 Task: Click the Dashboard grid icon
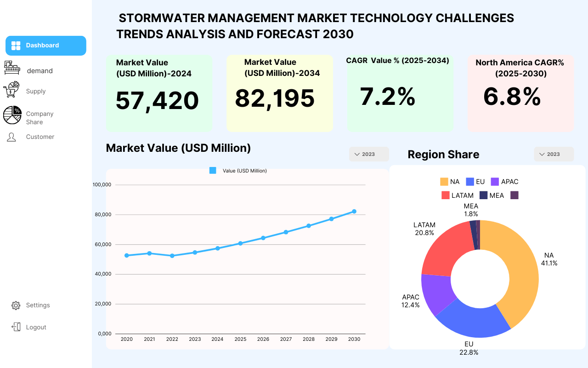[x=16, y=46]
